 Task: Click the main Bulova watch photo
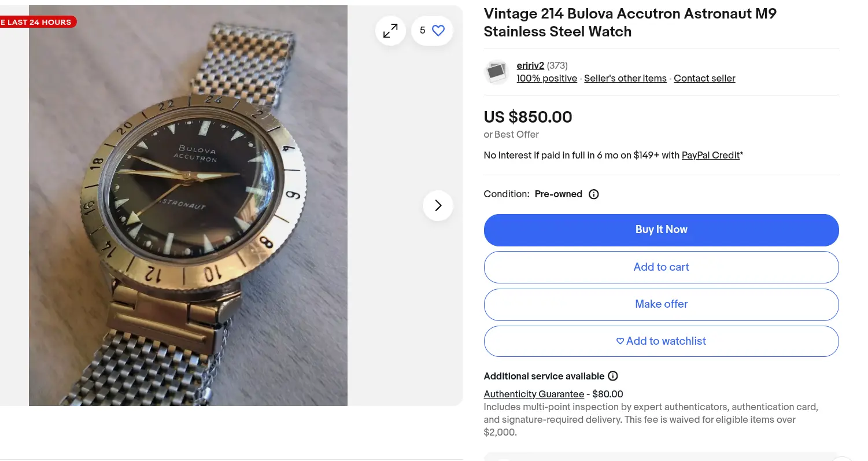click(188, 205)
